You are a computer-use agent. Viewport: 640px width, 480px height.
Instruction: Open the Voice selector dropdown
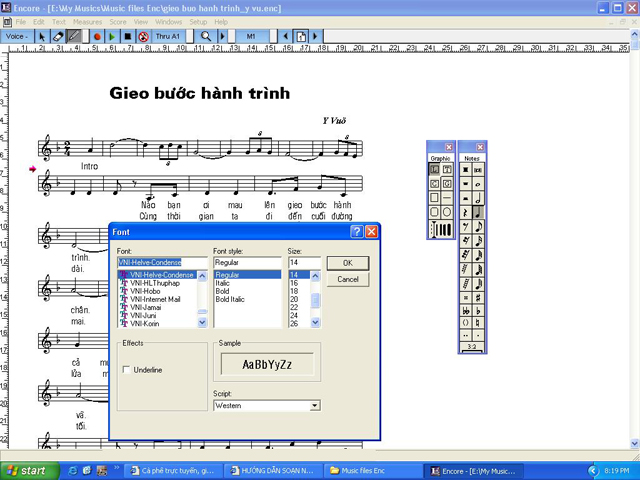point(19,36)
